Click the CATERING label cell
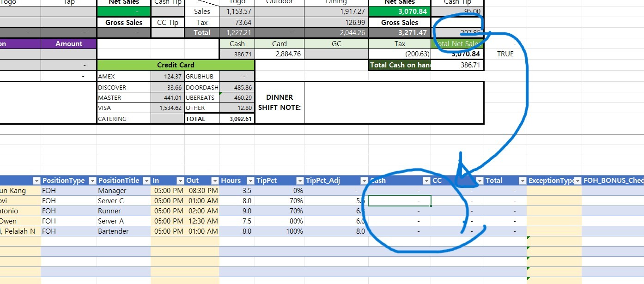 coord(124,119)
